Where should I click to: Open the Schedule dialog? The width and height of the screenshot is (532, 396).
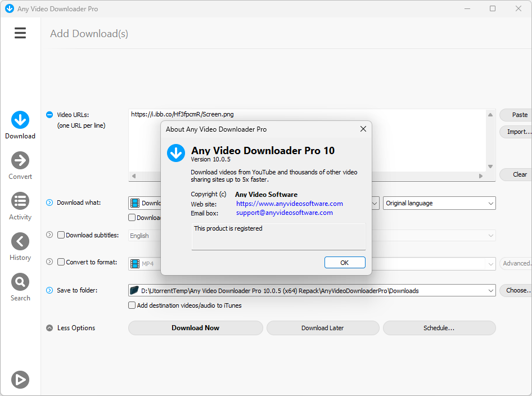439,328
